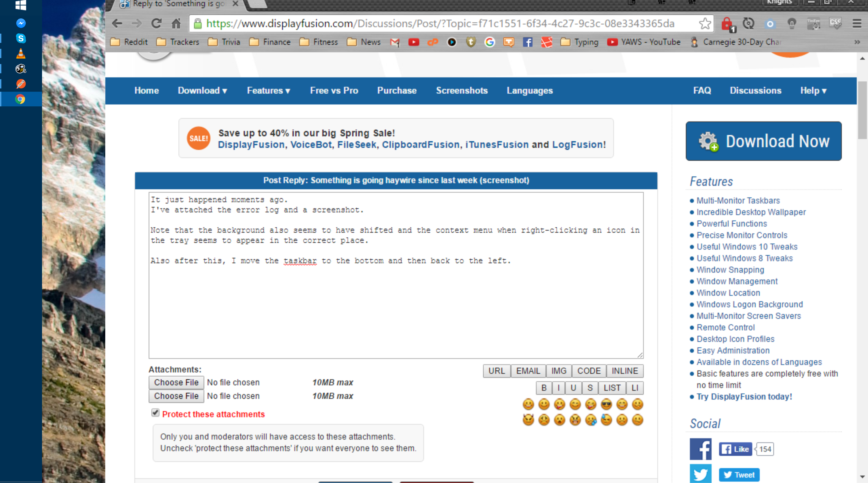Insert the sunglasses smiley emoticon
Screen dimensions: 868x483
click(606, 404)
